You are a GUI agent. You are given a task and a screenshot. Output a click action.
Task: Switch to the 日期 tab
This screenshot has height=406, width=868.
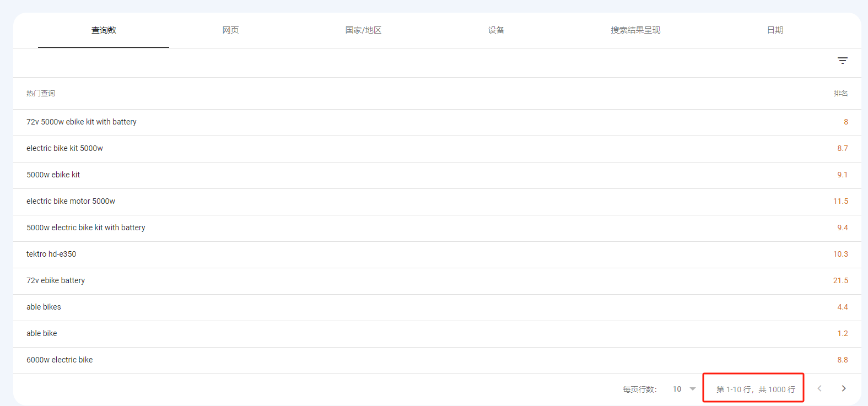[x=775, y=30]
